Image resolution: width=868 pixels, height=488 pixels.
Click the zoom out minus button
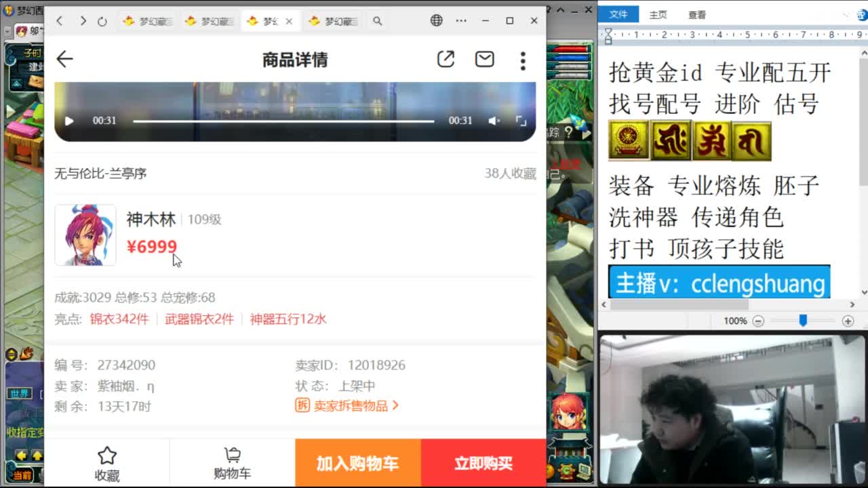tap(759, 321)
